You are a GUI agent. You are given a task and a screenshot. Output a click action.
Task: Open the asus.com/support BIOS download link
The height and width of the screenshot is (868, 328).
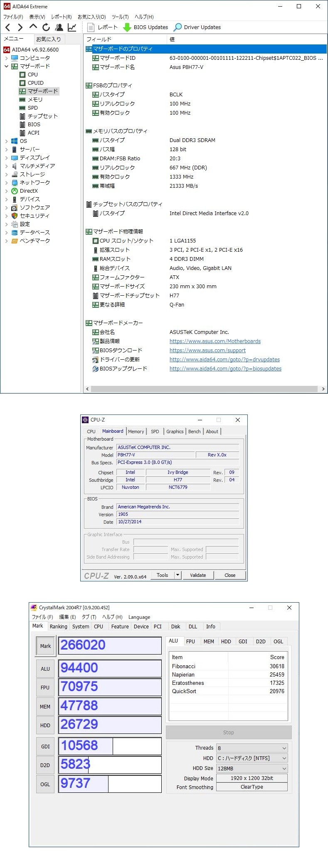207,351
